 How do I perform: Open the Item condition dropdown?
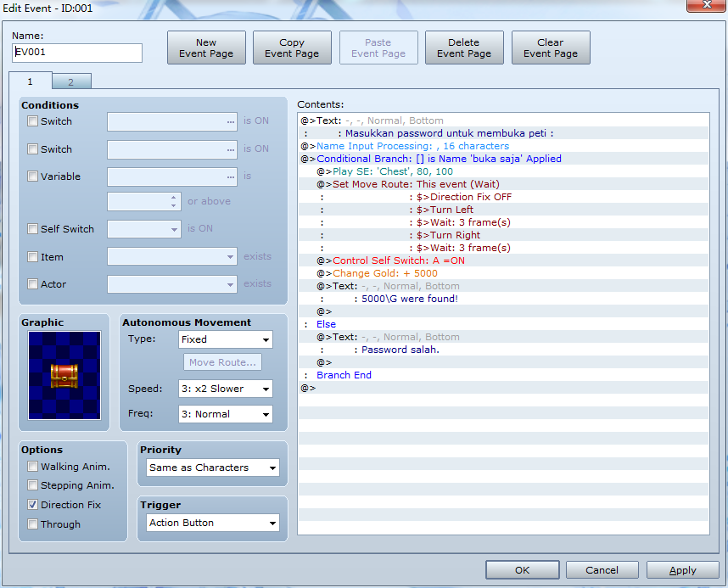[172, 256]
